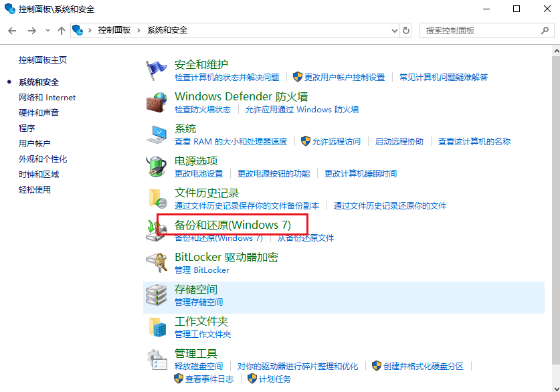Viewport: 560px width, 392px height.
Task: Click the back navigation arrow
Action: pos(12,31)
